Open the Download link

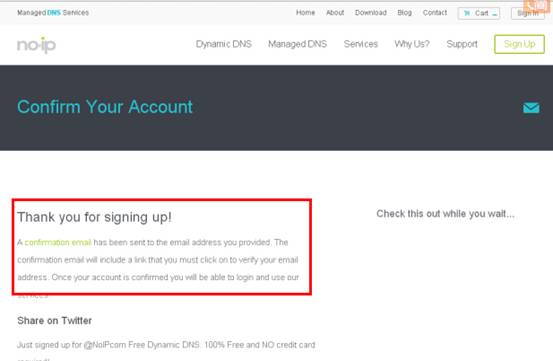[x=371, y=13]
